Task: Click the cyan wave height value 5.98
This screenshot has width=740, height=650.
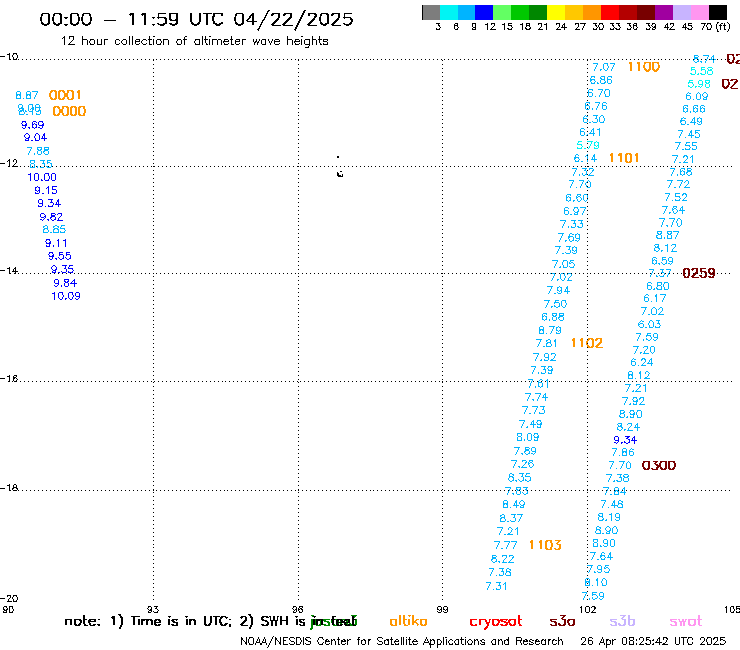Action: [699, 84]
